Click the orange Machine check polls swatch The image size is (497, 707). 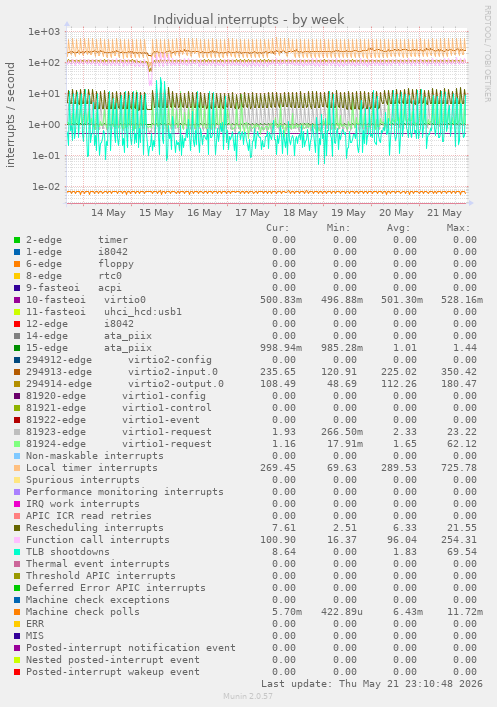(17, 612)
